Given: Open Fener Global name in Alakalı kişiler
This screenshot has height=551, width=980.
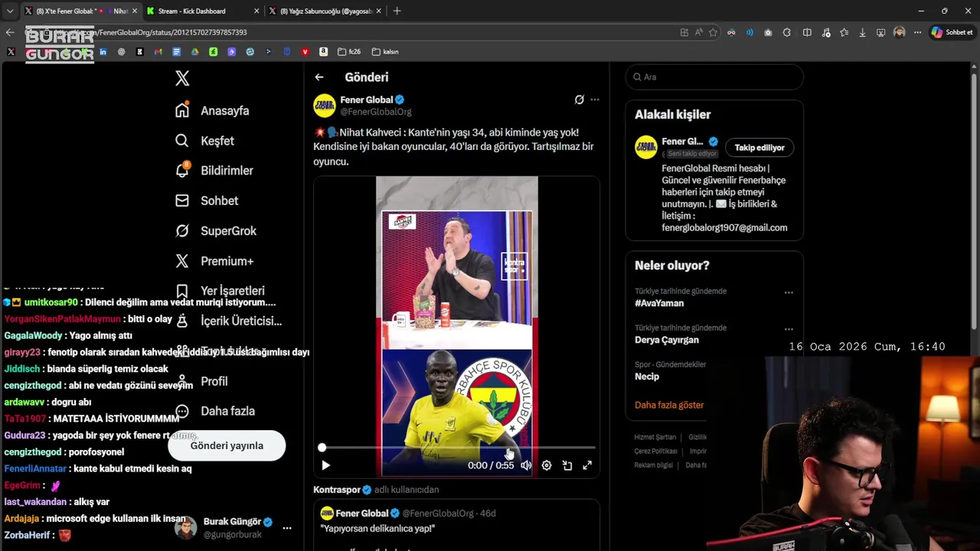Looking at the screenshot, I should pos(682,142).
